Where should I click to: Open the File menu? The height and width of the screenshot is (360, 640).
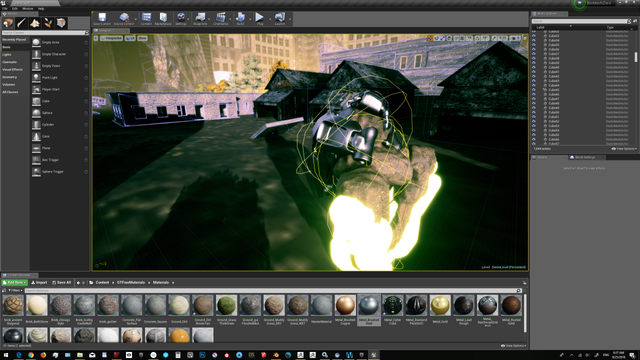(x=4, y=9)
